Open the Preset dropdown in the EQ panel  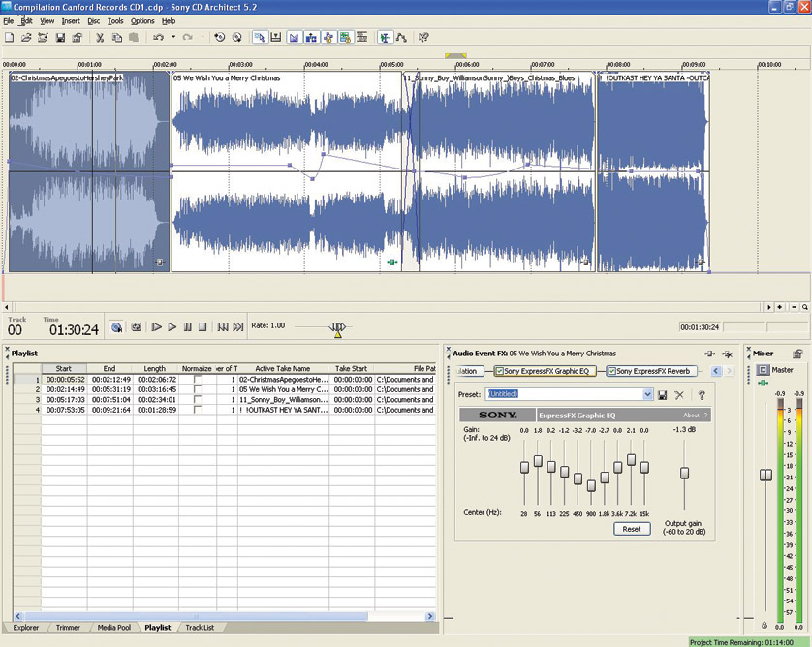click(x=648, y=394)
